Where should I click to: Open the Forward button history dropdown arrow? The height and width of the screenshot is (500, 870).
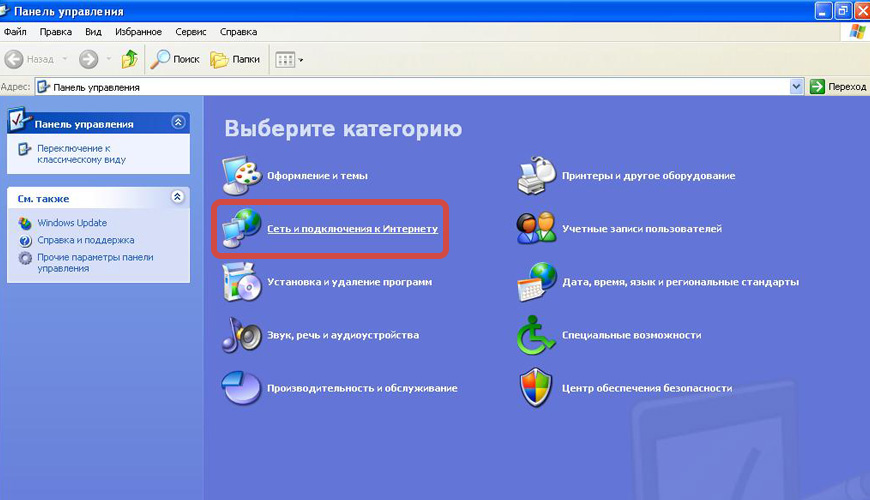109,59
